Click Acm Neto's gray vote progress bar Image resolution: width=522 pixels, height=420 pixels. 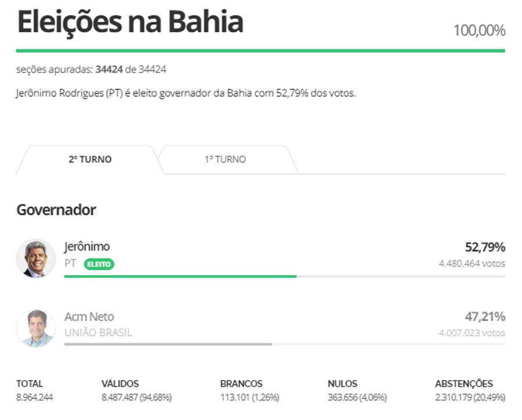point(168,344)
